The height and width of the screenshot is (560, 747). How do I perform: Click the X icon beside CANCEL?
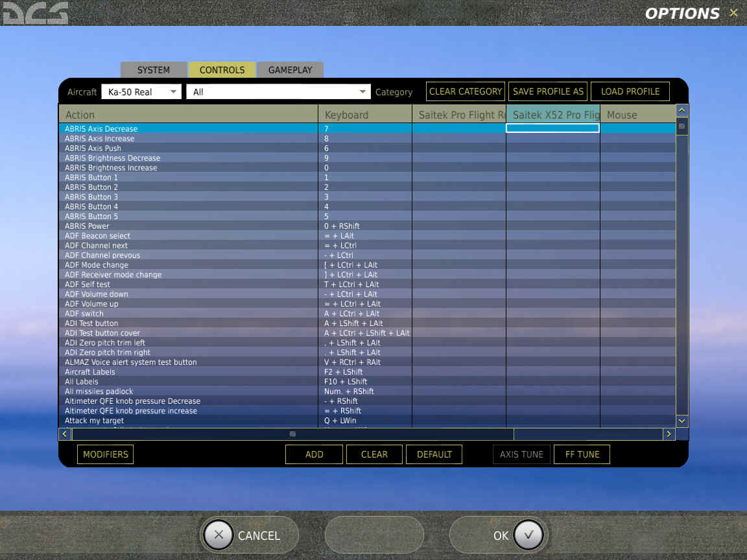(x=219, y=535)
